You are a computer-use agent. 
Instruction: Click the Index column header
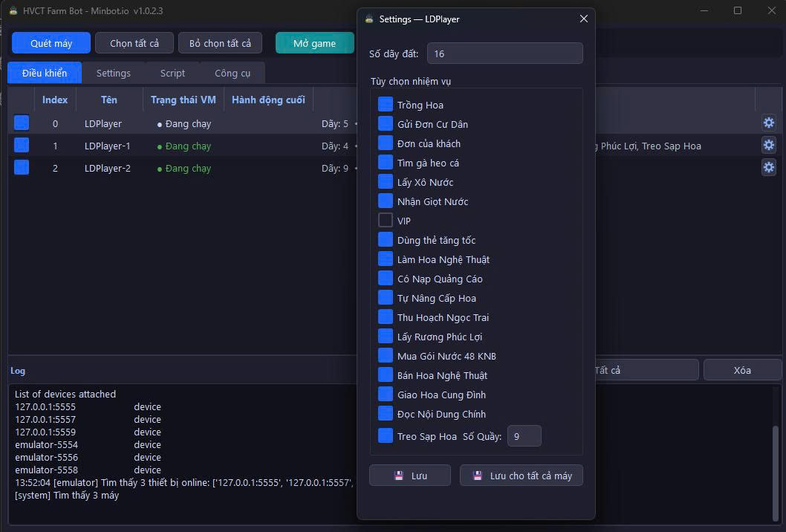[x=55, y=100]
